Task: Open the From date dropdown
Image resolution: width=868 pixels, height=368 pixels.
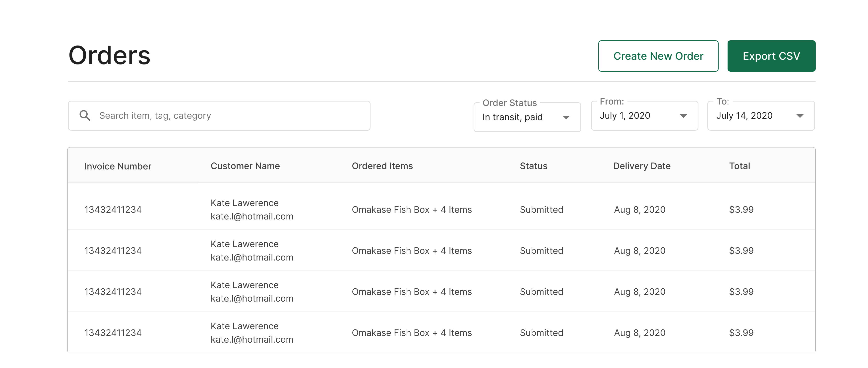Action: 644,115
